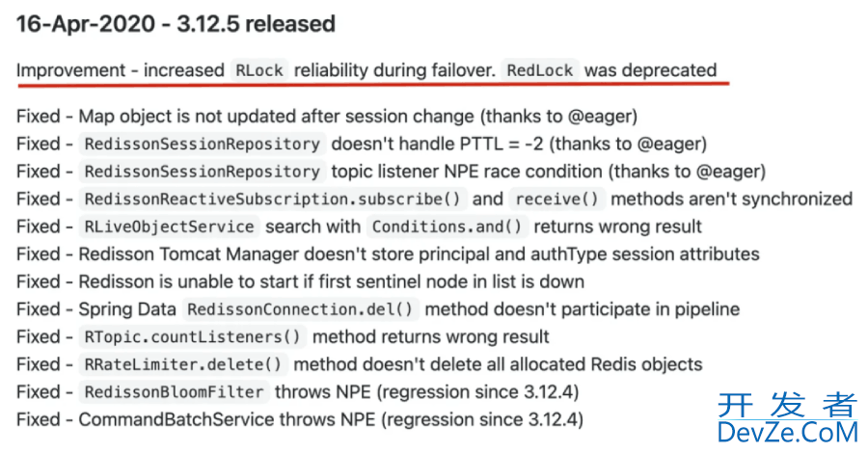Click the Conditions.and() code tag
This screenshot has width=868, height=453.
pyautogui.click(x=447, y=226)
